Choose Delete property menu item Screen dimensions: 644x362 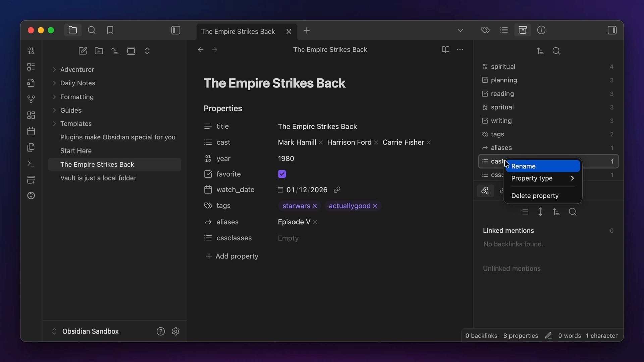(535, 196)
